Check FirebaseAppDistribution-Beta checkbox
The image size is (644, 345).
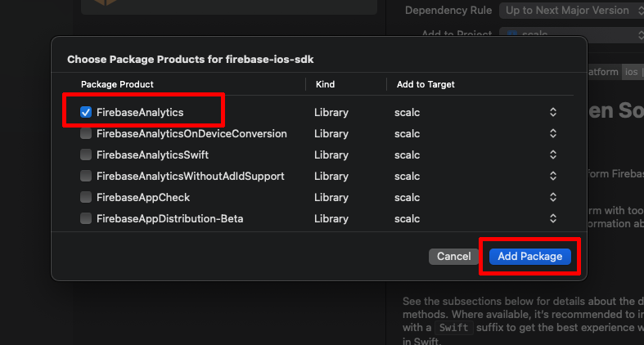pyautogui.click(x=86, y=218)
